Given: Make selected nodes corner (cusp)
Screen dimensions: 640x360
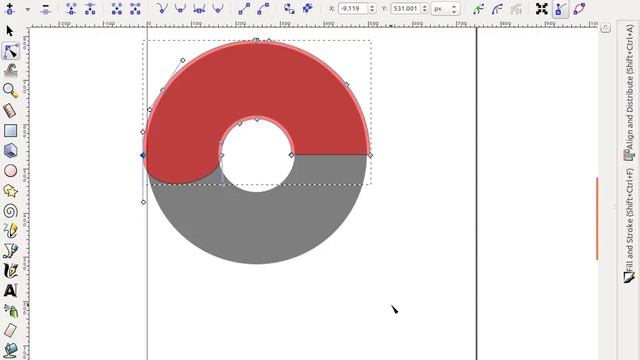Looking at the screenshot, I should (162, 9).
